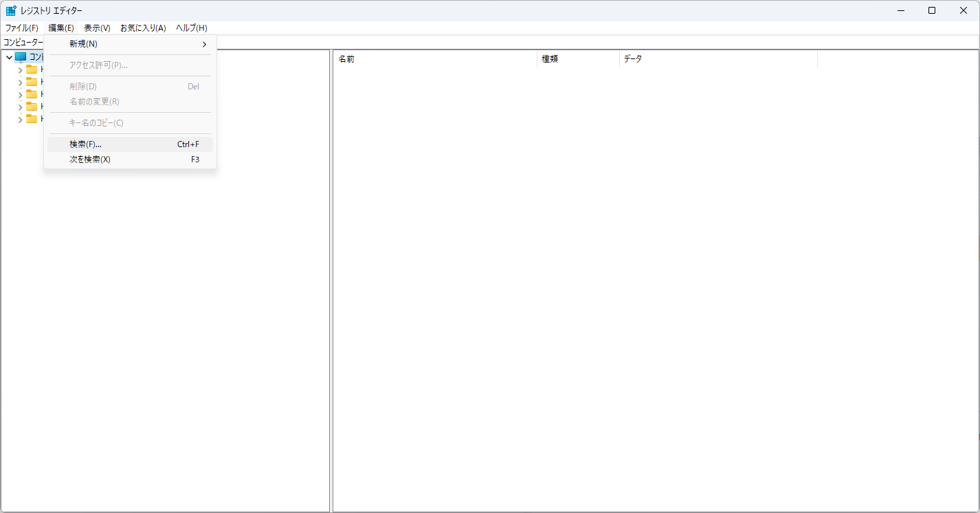Sort by the 種類 column header

pyautogui.click(x=578, y=59)
